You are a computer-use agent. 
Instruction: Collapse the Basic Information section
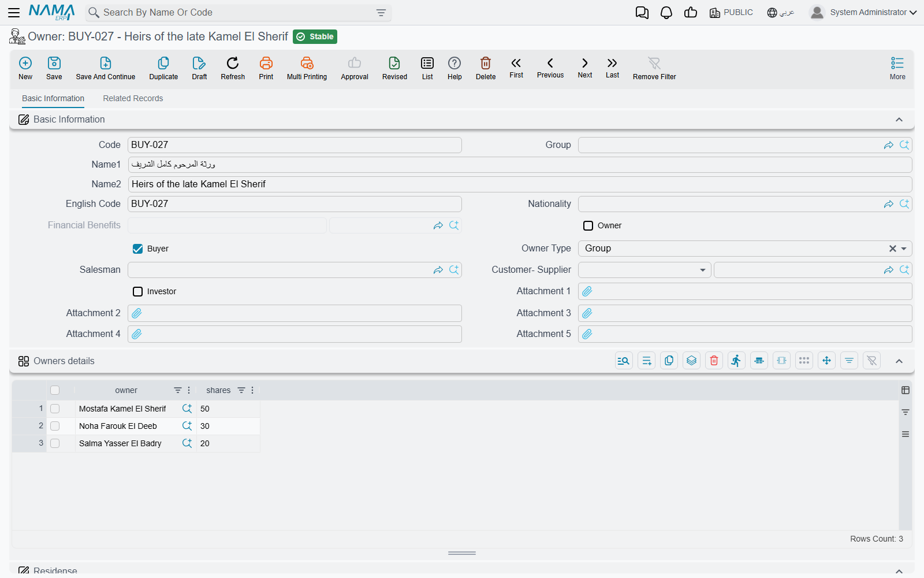(x=899, y=120)
